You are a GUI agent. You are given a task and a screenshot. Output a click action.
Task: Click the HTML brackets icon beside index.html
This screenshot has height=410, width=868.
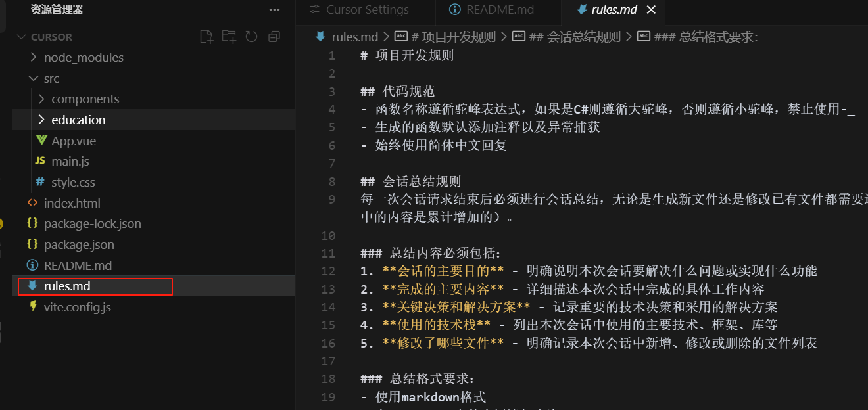tap(32, 203)
